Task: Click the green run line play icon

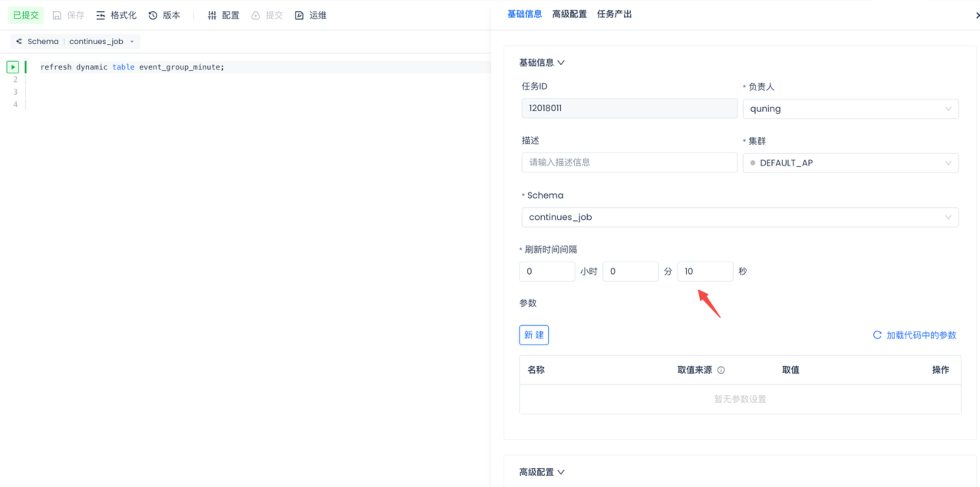Action: coord(13,67)
